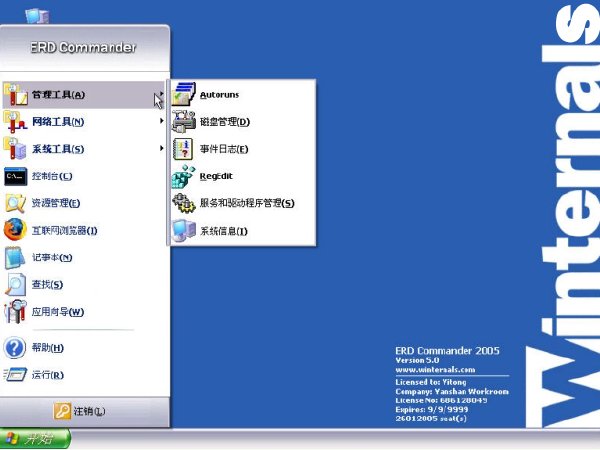Launch 资源管理(E) from start menu

(x=84, y=203)
